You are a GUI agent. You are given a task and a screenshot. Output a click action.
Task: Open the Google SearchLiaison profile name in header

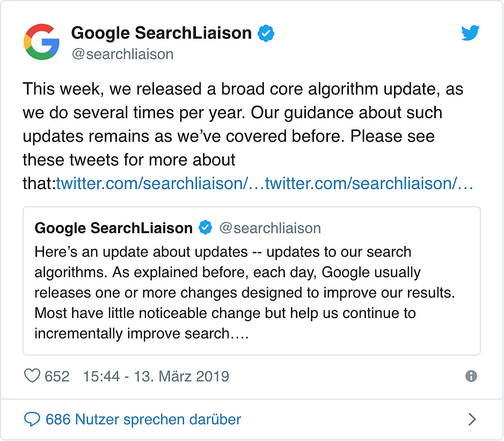point(161,33)
